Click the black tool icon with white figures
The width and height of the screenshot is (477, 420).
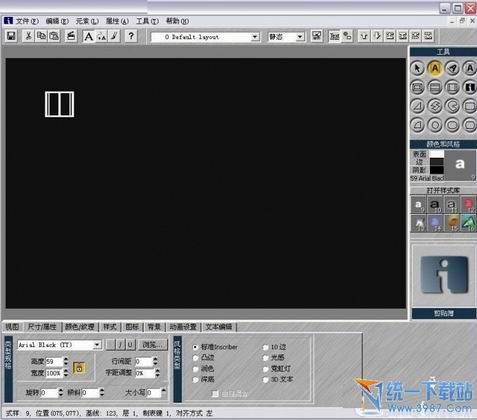coord(470,87)
